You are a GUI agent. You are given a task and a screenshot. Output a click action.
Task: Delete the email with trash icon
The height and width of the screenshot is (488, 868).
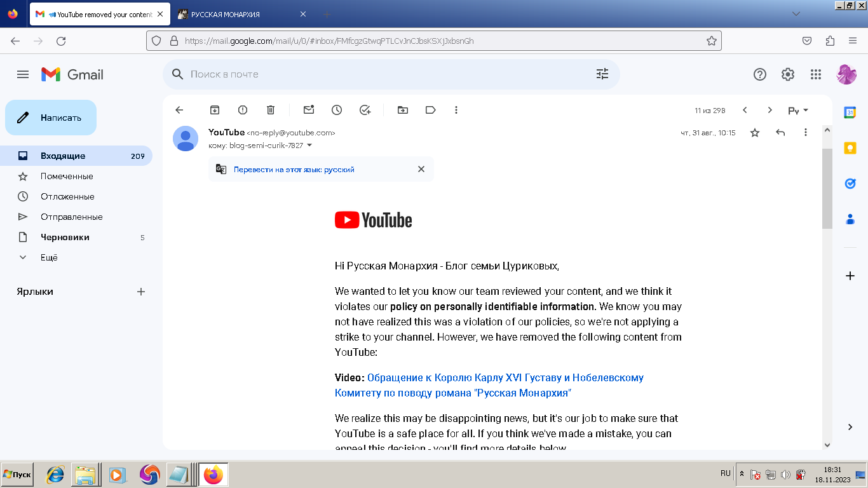[271, 110]
